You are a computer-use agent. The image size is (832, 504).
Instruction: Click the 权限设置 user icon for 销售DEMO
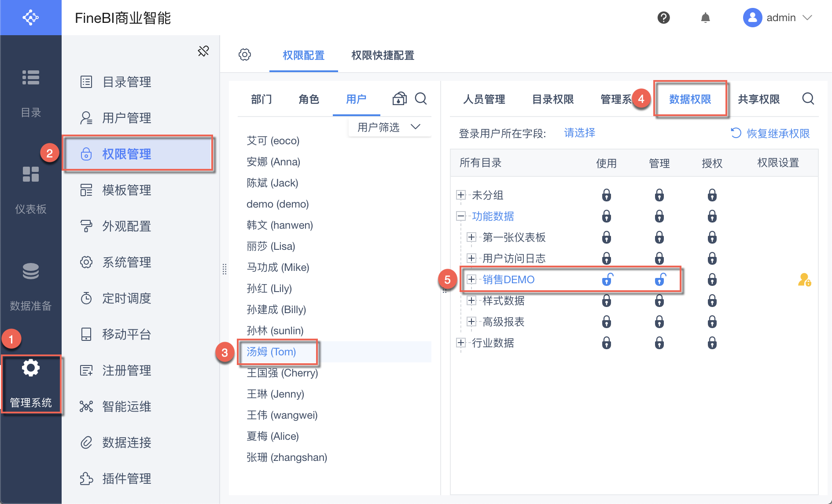click(x=804, y=280)
